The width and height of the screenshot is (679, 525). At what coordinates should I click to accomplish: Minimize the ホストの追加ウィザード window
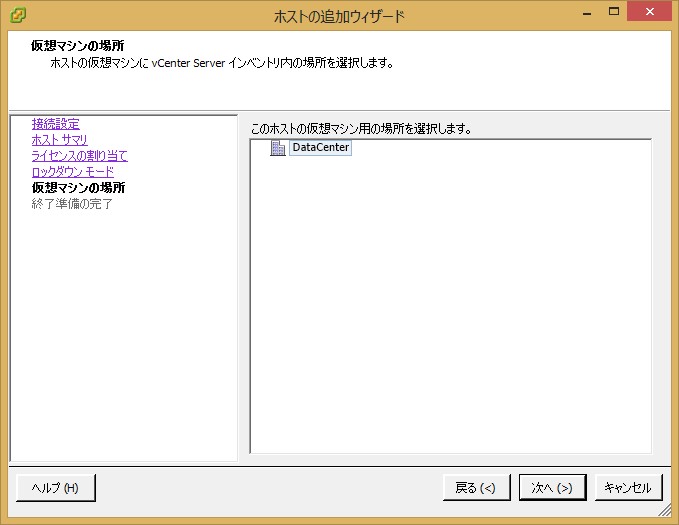[x=587, y=13]
